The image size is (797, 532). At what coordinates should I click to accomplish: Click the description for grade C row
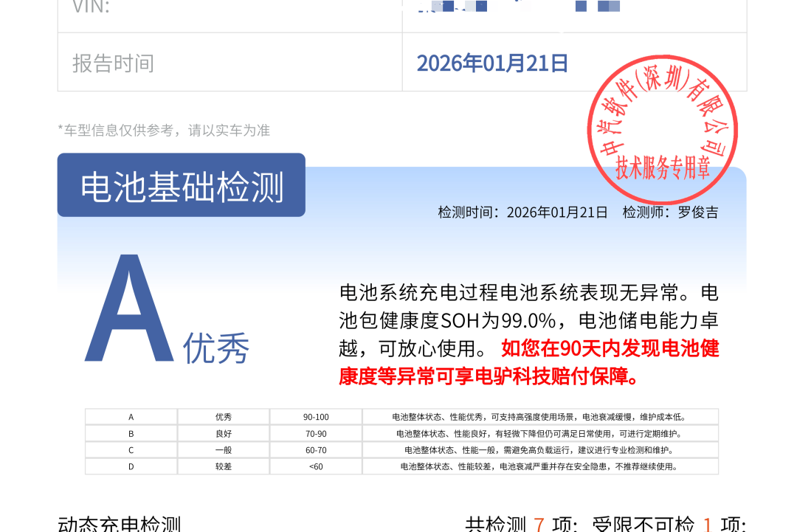click(540, 450)
